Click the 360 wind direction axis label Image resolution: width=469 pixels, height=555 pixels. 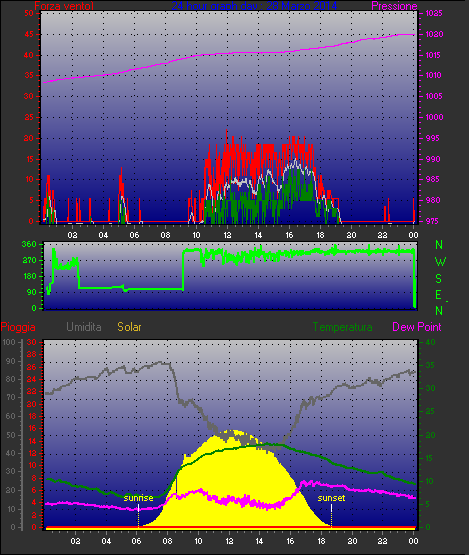[x=29, y=244]
